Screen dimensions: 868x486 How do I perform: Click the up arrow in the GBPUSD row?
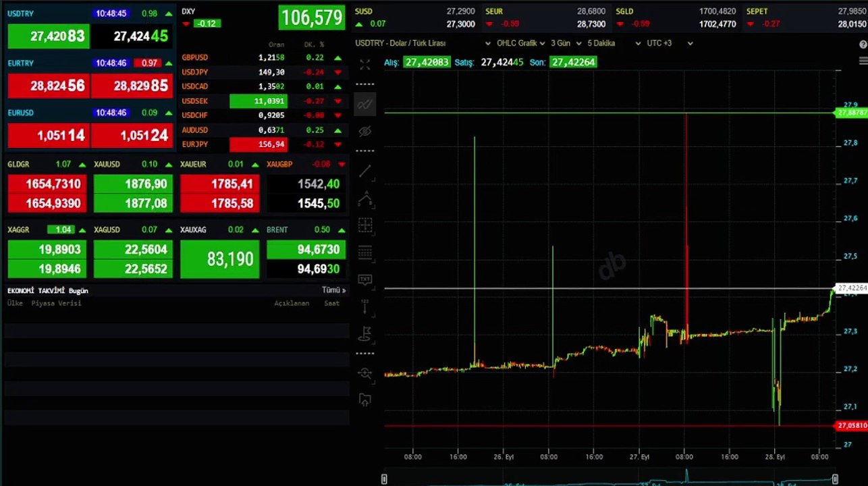(337, 58)
